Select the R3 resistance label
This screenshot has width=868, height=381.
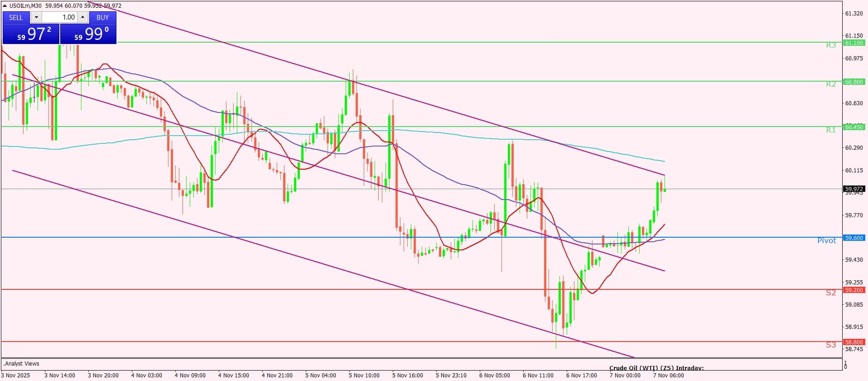[830, 45]
